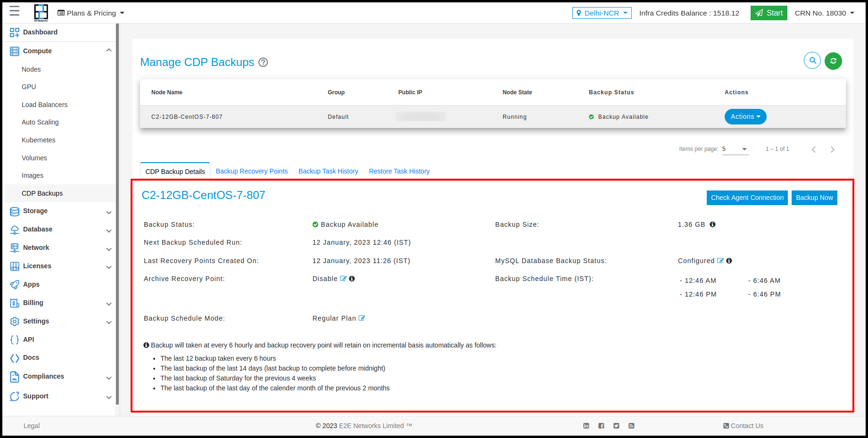Viewport: 868px width, 438px height.
Task: Switch to Backup Recovery Points tab
Action: click(x=252, y=171)
